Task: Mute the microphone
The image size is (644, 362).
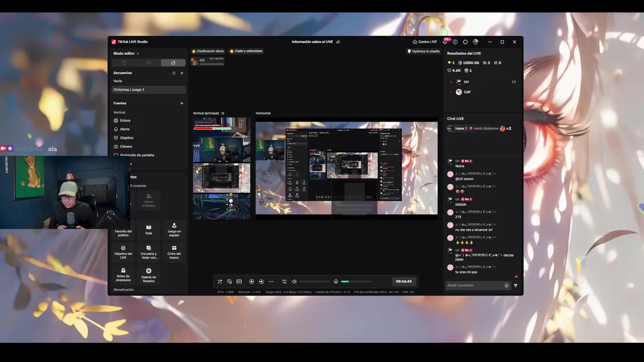Action: tap(336, 282)
